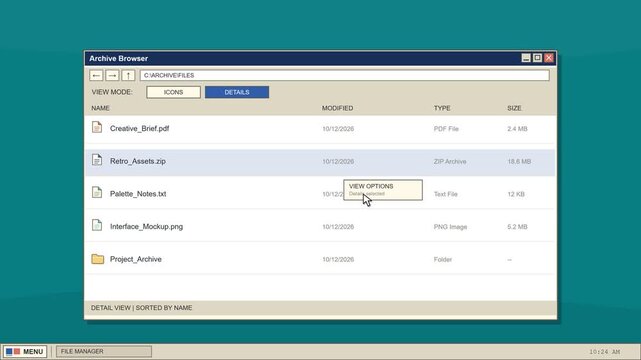Viewport: 641px width, 360px height.
Task: Click the 12 KB size value
Action: pos(516,194)
